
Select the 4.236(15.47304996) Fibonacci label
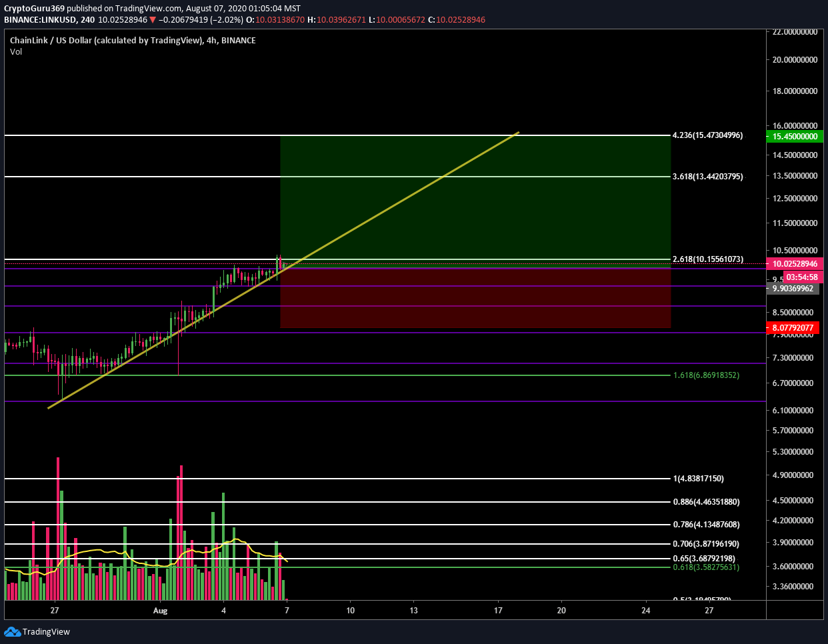coord(707,135)
